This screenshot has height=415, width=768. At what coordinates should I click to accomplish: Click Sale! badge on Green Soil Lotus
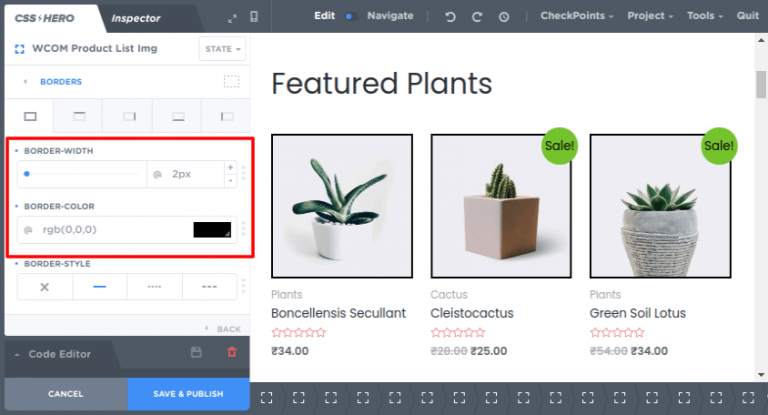click(x=719, y=146)
